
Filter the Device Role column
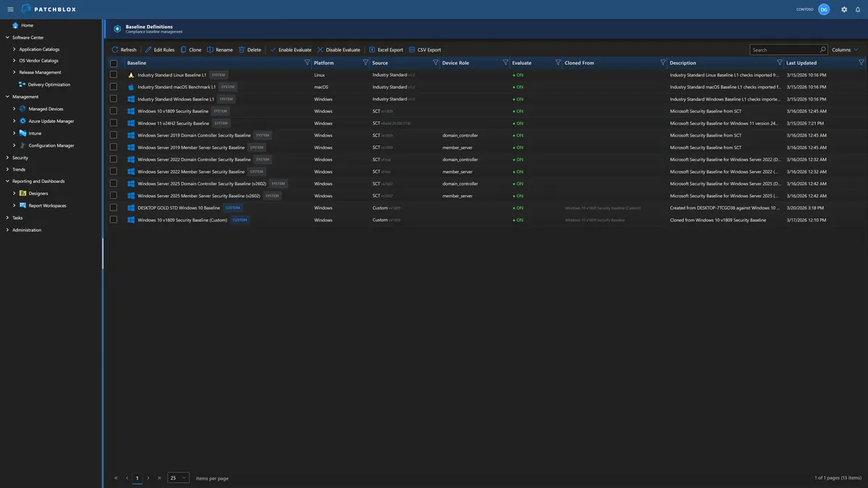(505, 63)
